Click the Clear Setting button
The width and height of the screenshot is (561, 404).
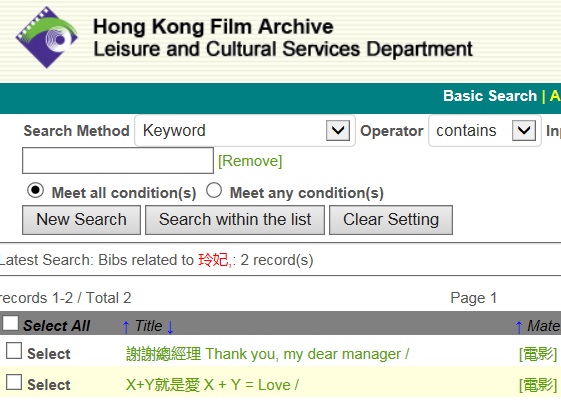pyautogui.click(x=391, y=220)
